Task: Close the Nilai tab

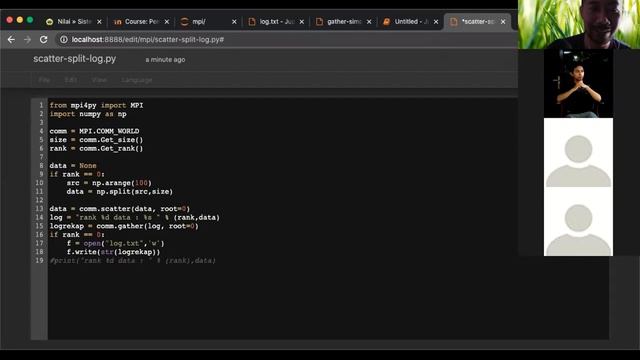Action: [99, 22]
